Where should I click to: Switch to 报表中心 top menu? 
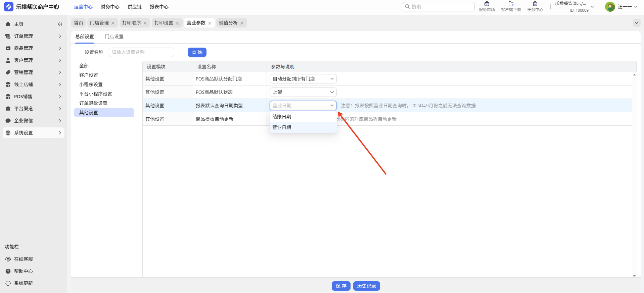(159, 7)
